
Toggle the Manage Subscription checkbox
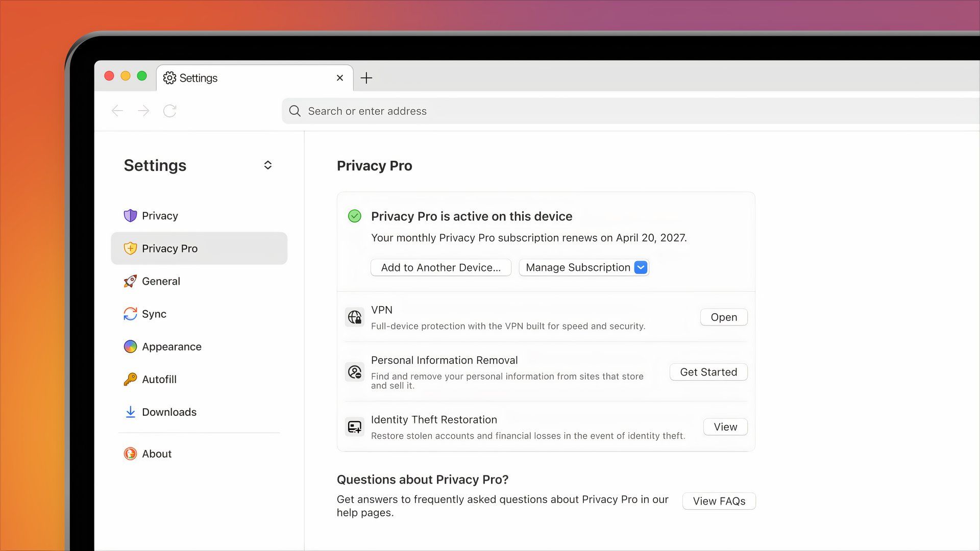(x=640, y=267)
